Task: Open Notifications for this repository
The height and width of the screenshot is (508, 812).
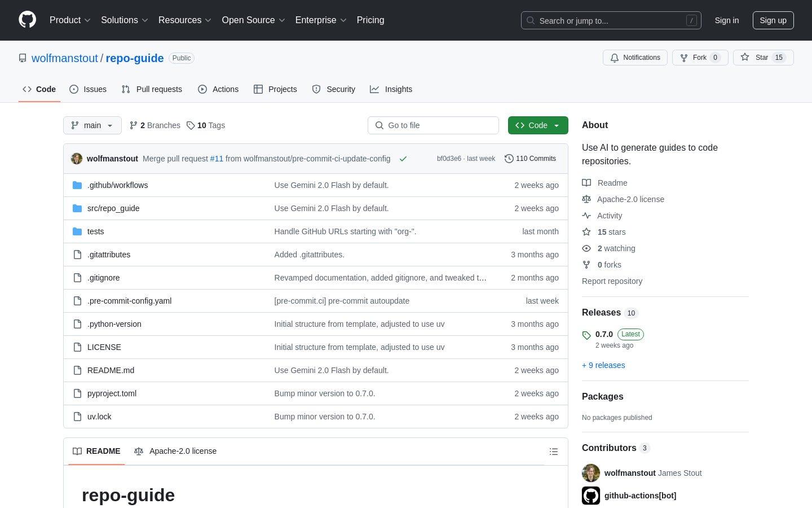Action: click(635, 58)
